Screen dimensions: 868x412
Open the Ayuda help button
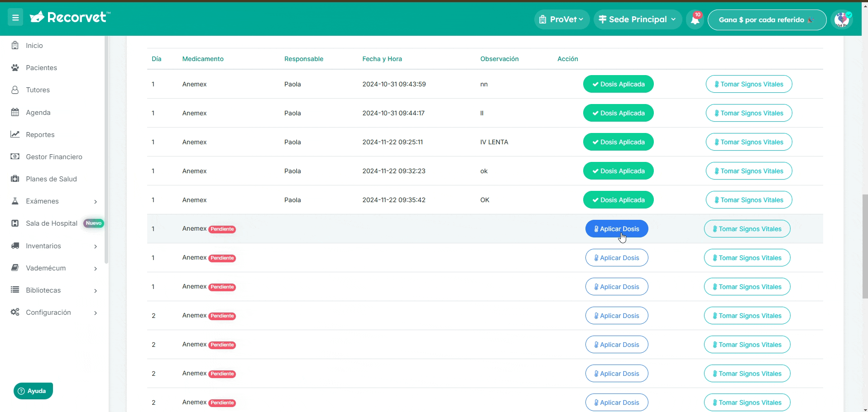tap(33, 391)
